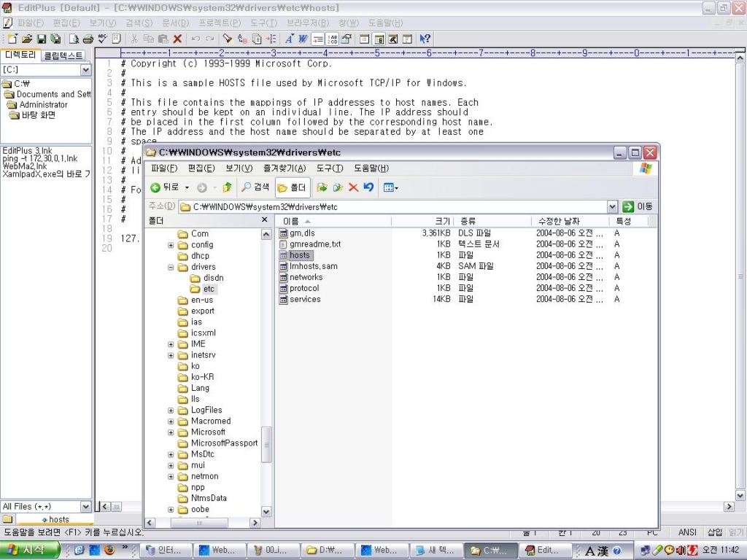Open 도구(T) menu in Explorer window
This screenshot has height=560, width=747.
coord(330,168)
